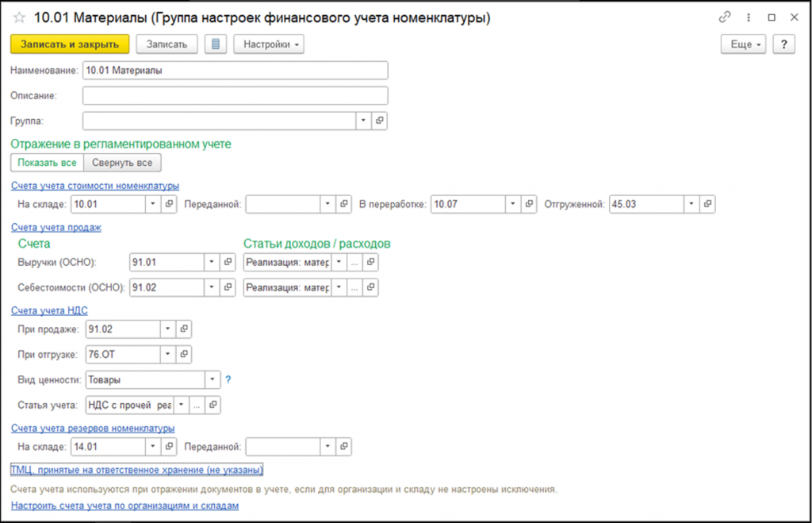Open the Отгруженной 45.03 account card icon

pyautogui.click(x=707, y=204)
